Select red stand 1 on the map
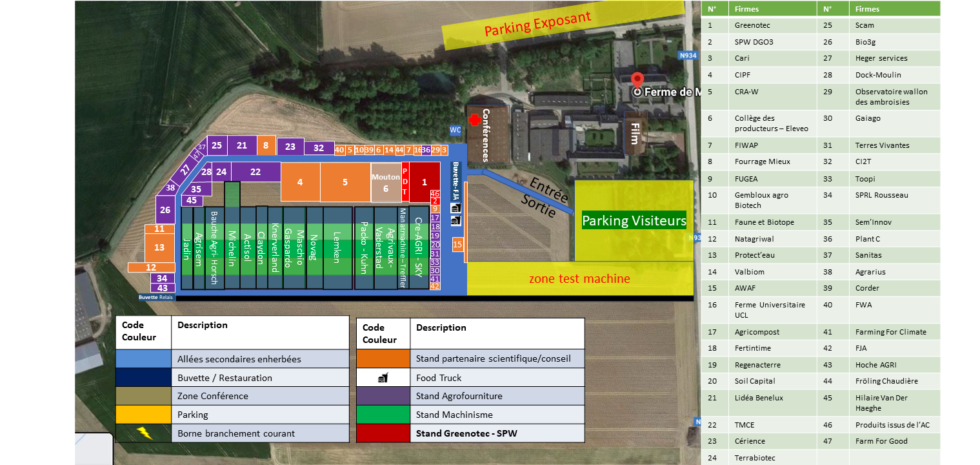The height and width of the screenshot is (465, 980). pos(425,183)
